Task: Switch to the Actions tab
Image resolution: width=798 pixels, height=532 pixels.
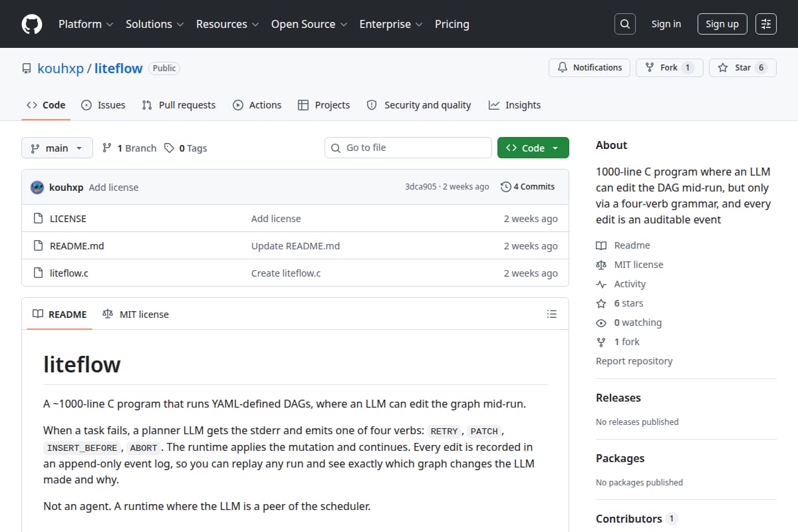Action: point(257,105)
